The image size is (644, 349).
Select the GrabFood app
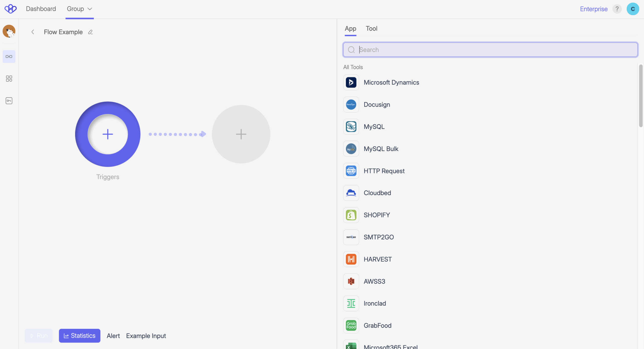pos(377,326)
